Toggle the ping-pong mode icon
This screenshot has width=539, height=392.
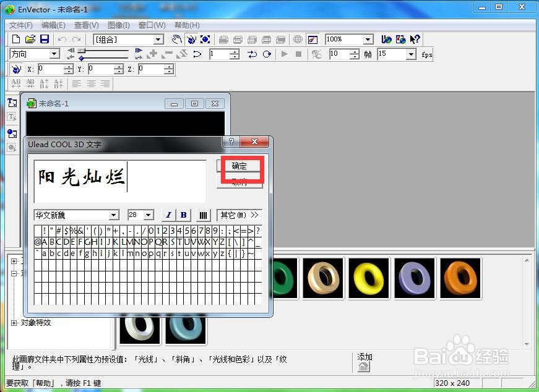(x=252, y=54)
